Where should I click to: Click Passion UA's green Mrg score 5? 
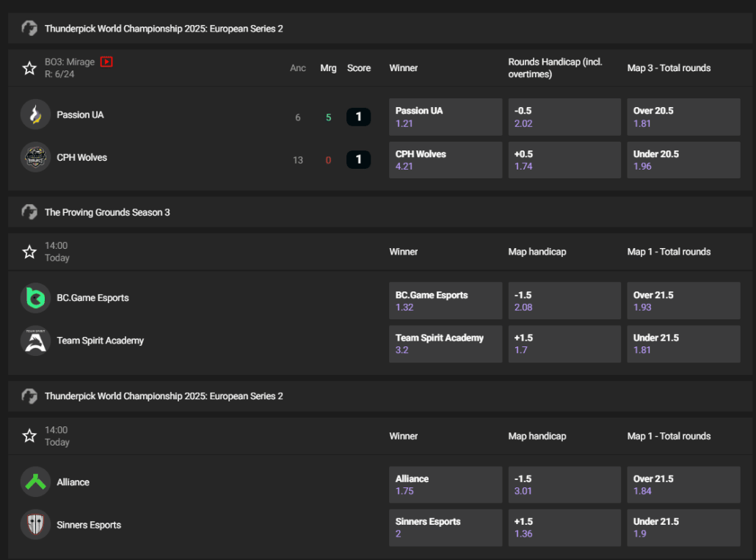328,117
